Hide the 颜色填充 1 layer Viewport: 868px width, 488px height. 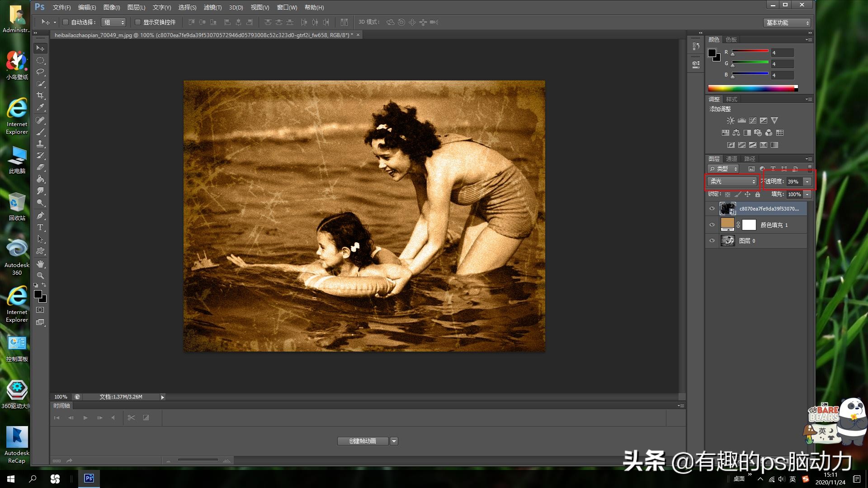[712, 225]
